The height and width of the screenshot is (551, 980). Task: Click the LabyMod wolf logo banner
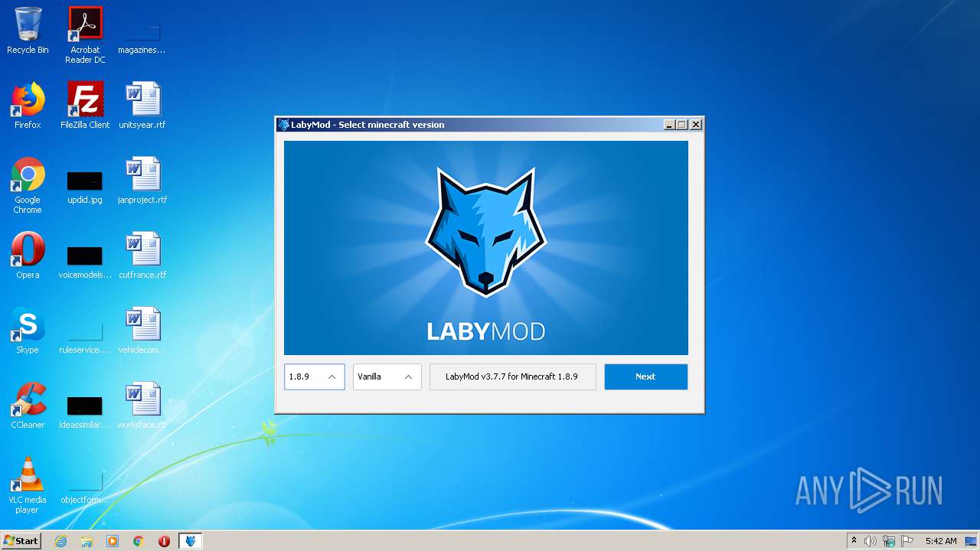tap(485, 247)
